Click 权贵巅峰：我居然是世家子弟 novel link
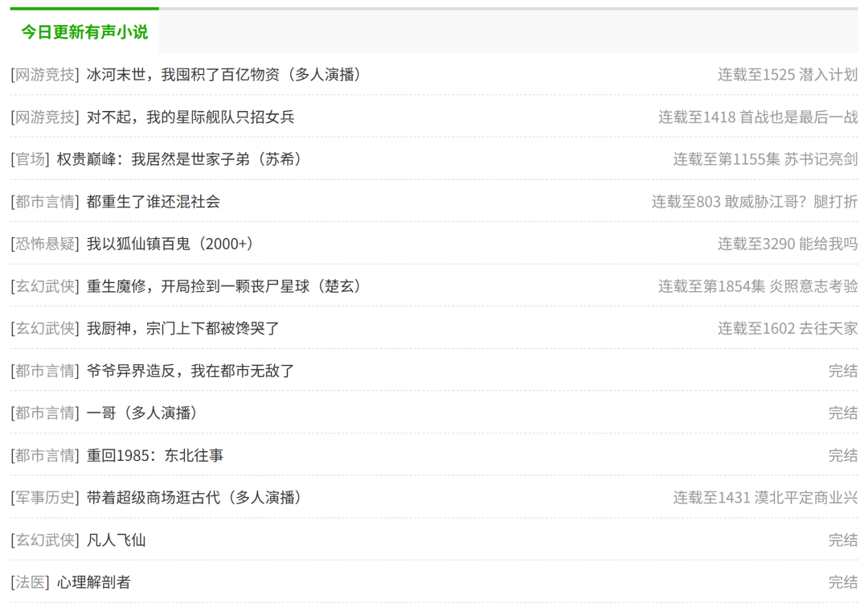The width and height of the screenshot is (868, 616). [179, 159]
